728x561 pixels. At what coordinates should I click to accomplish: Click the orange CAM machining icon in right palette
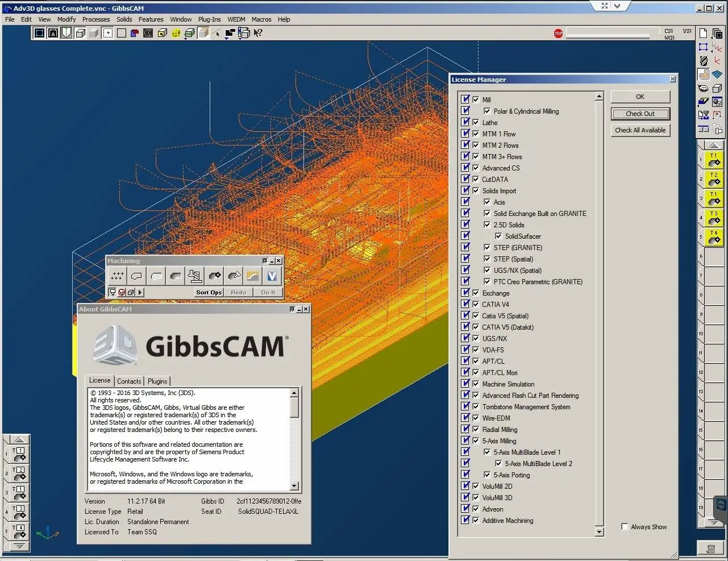click(704, 74)
